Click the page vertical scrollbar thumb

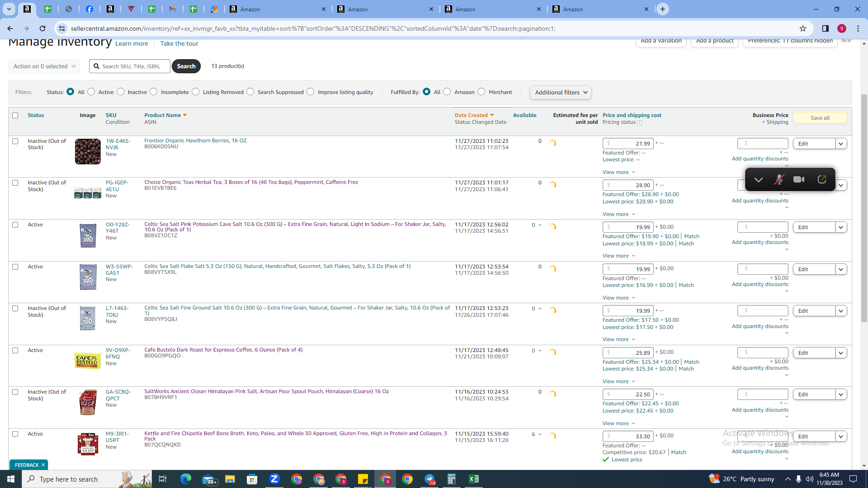tap(864, 208)
